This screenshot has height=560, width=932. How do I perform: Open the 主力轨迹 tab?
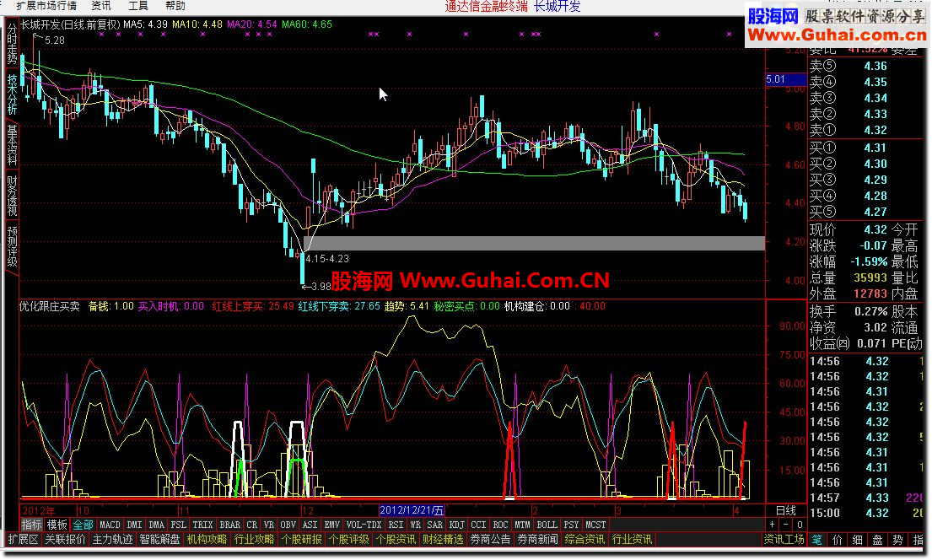tap(112, 540)
